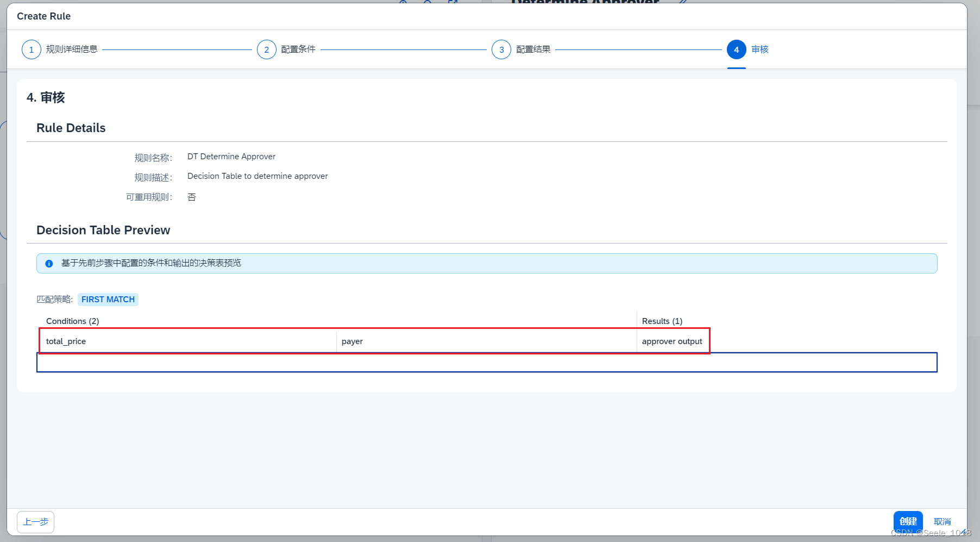Click rule name value DT Determine Approver
Image resolution: width=980 pixels, height=542 pixels.
[x=231, y=157]
